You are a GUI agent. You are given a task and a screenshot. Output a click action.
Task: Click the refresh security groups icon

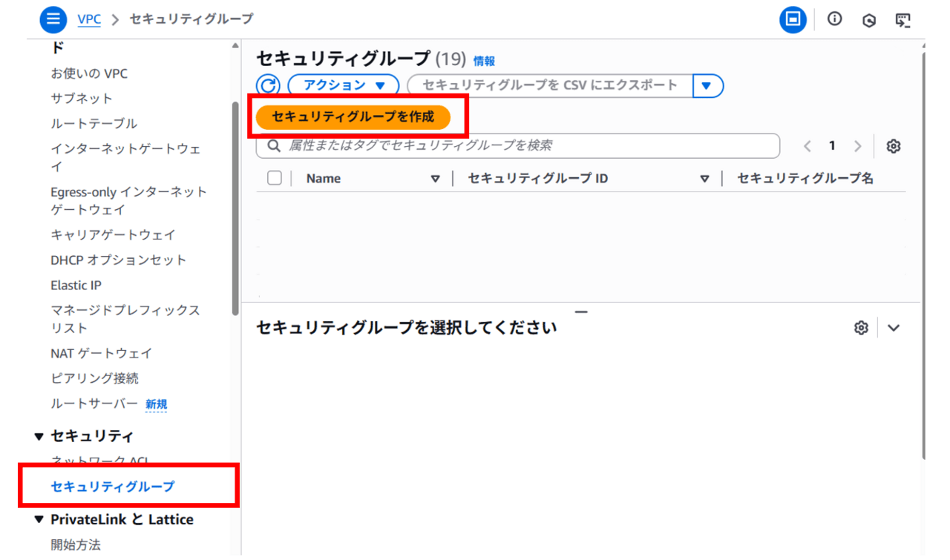click(x=268, y=85)
